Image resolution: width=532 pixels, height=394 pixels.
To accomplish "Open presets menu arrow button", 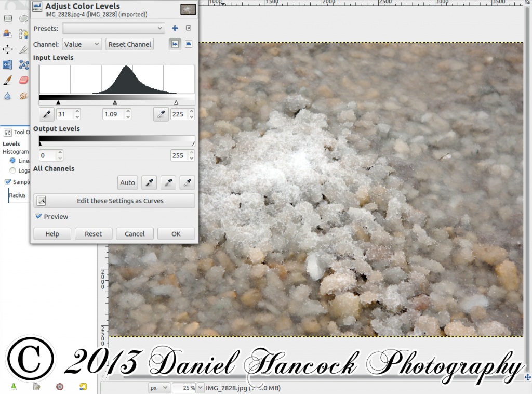I will click(x=189, y=28).
